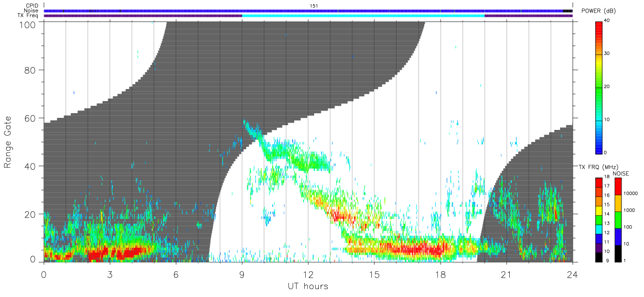
Task: Click the cyan swatch in TX FRQ legend
Action: tap(598, 229)
